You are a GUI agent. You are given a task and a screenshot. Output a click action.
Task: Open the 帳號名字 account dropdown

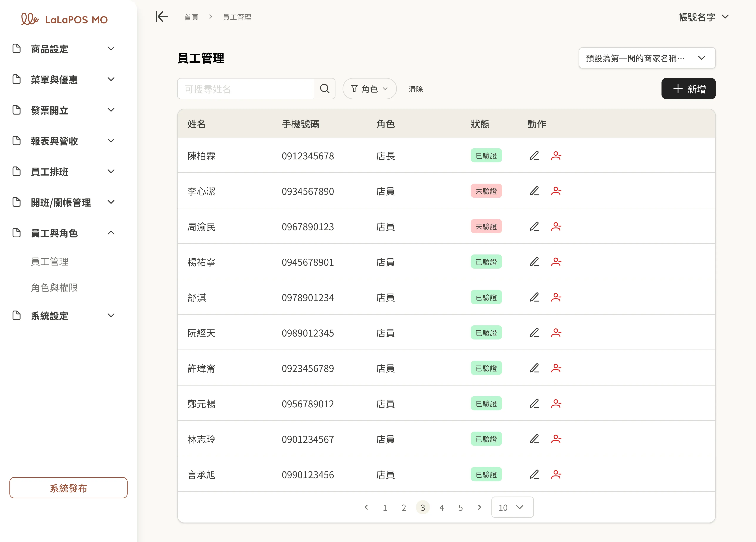pos(703,17)
